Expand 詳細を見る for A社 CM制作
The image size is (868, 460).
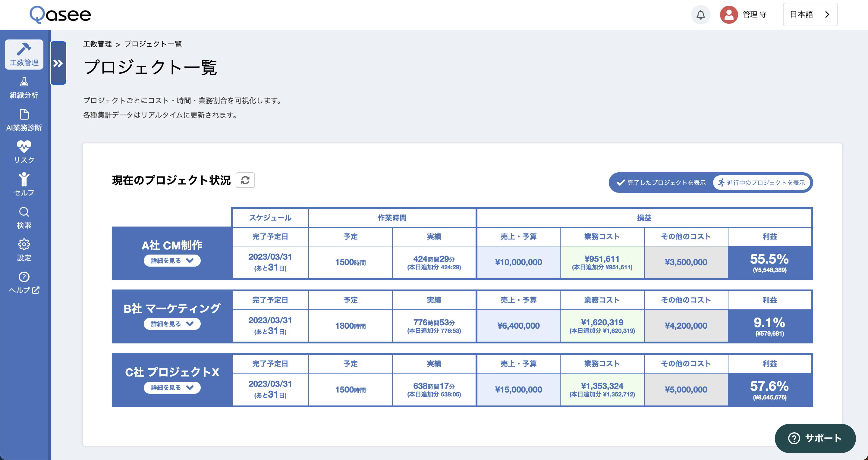tap(172, 261)
